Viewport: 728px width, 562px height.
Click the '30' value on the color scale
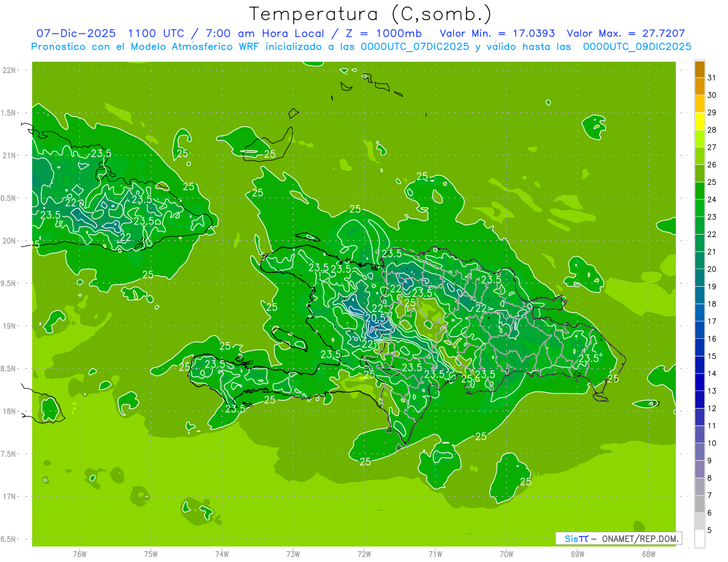(x=712, y=95)
